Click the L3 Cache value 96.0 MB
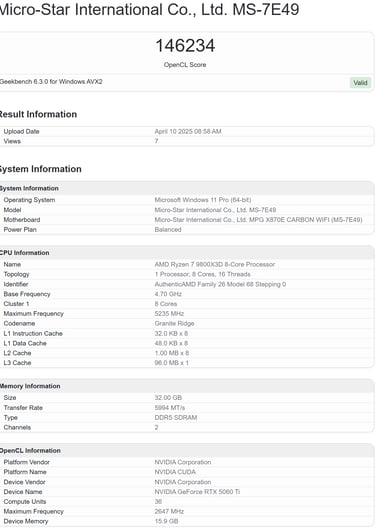The width and height of the screenshot is (375, 531). pos(172,363)
